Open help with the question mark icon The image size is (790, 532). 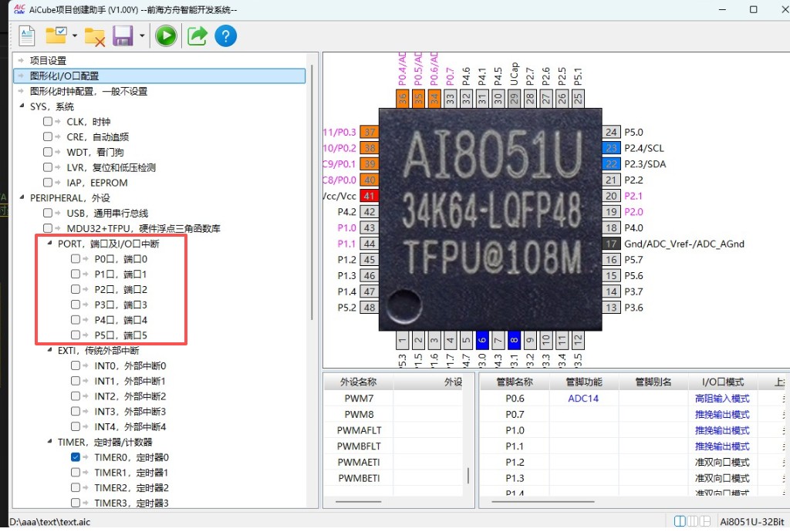point(228,35)
